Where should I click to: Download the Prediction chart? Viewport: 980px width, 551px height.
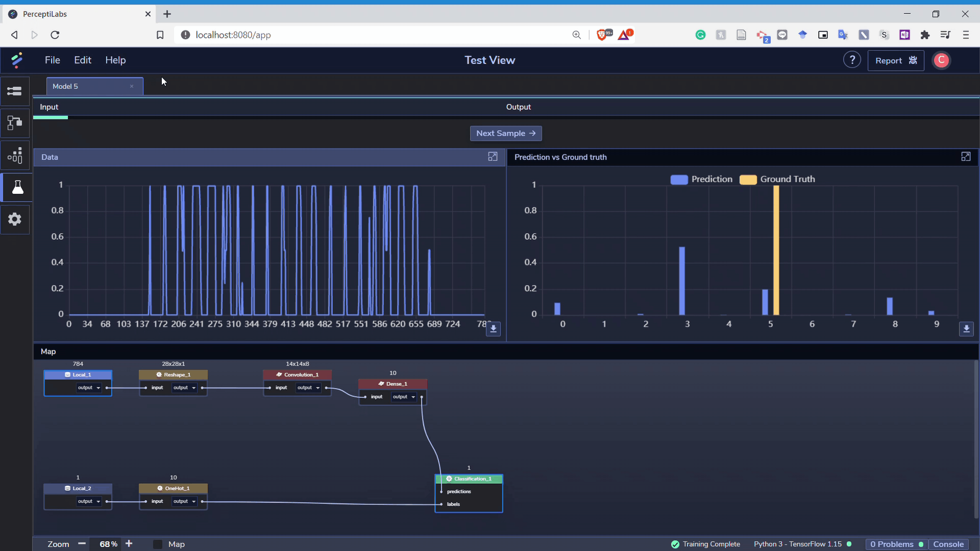(x=966, y=329)
